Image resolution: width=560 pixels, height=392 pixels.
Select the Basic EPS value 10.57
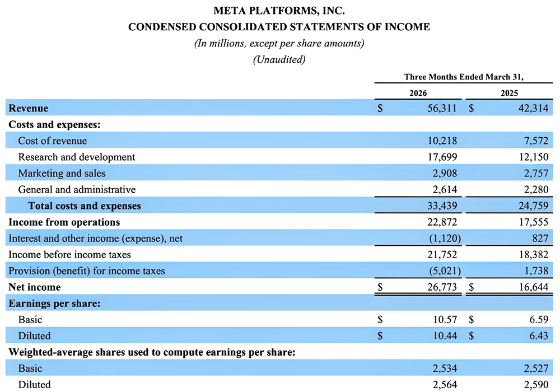[x=445, y=319]
